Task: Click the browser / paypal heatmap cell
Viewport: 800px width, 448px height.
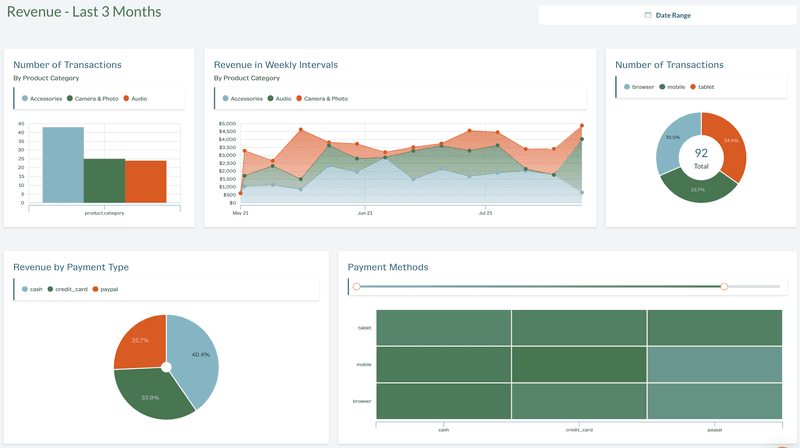Action: [715, 401]
